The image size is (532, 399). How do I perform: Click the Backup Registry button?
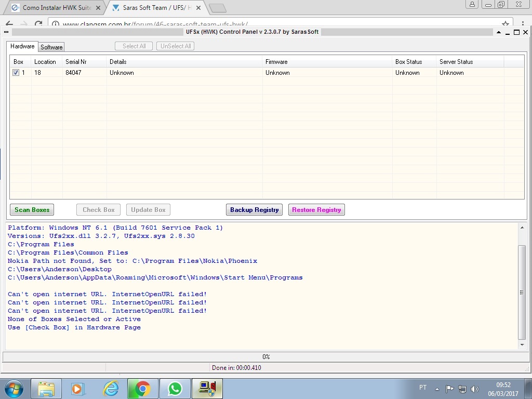[255, 210]
